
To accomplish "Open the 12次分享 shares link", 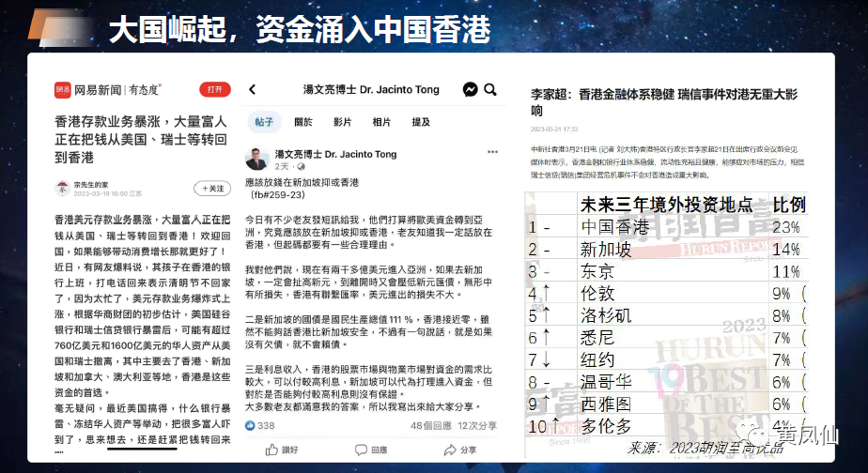I will point(477,425).
